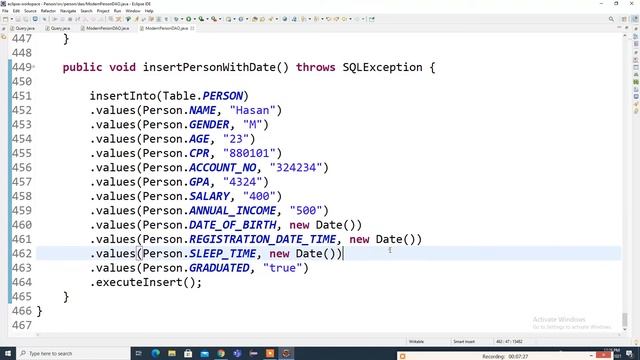Click the scrollbar up arrow
Screen dimensions: 640x360
pos(624,36)
